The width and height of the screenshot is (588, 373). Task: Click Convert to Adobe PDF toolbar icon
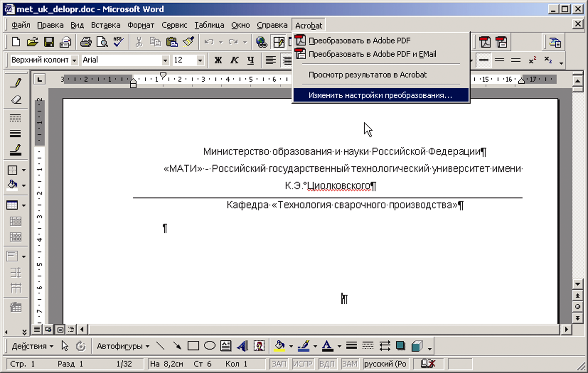[485, 42]
